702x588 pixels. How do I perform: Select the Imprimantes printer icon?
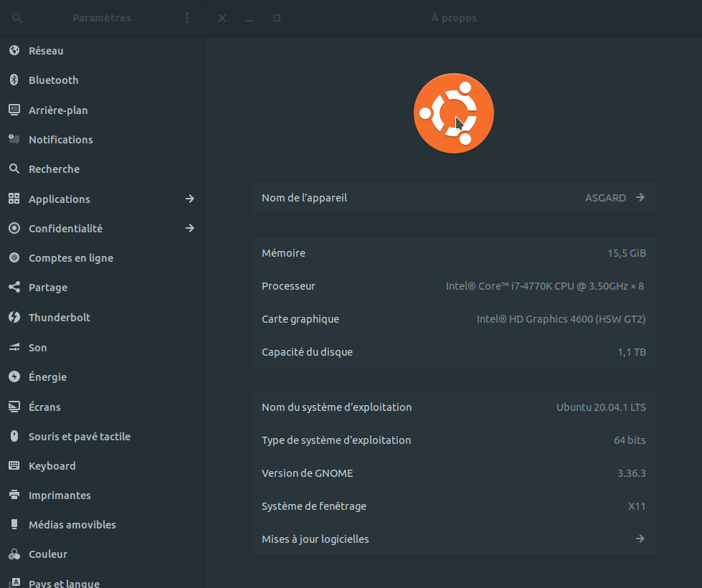point(14,495)
